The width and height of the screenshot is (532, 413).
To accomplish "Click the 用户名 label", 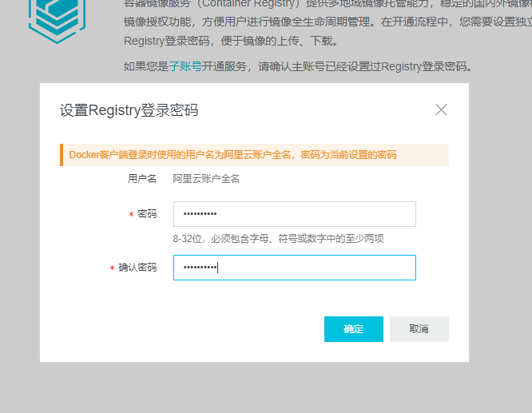I will (x=142, y=179).
